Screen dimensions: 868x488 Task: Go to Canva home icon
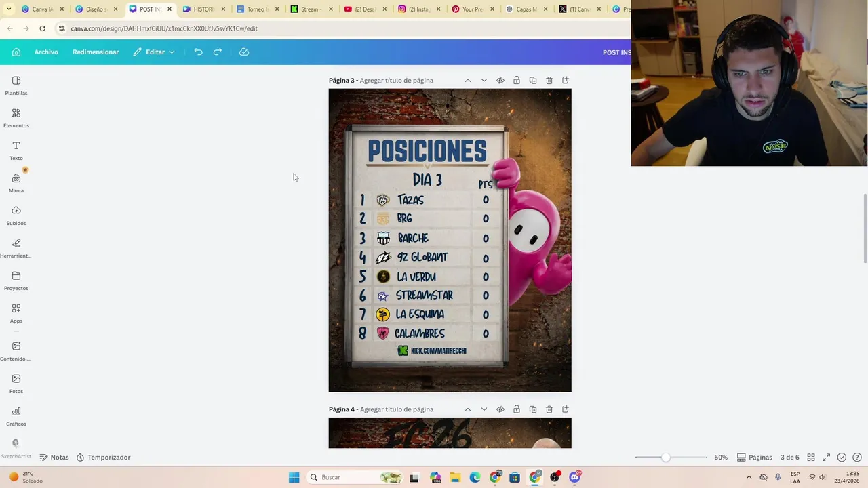tap(16, 52)
